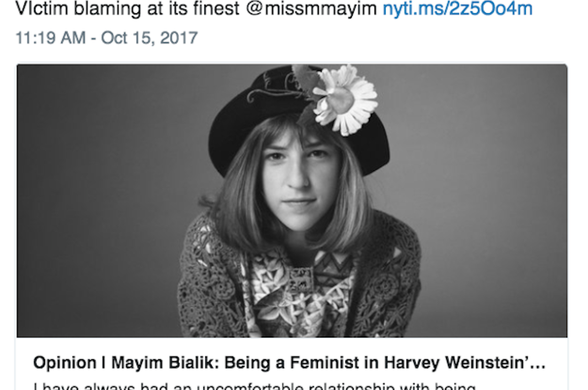Click the 11:19 AM time in the timestamp
Screen dimensions: 588x390
tap(50, 38)
